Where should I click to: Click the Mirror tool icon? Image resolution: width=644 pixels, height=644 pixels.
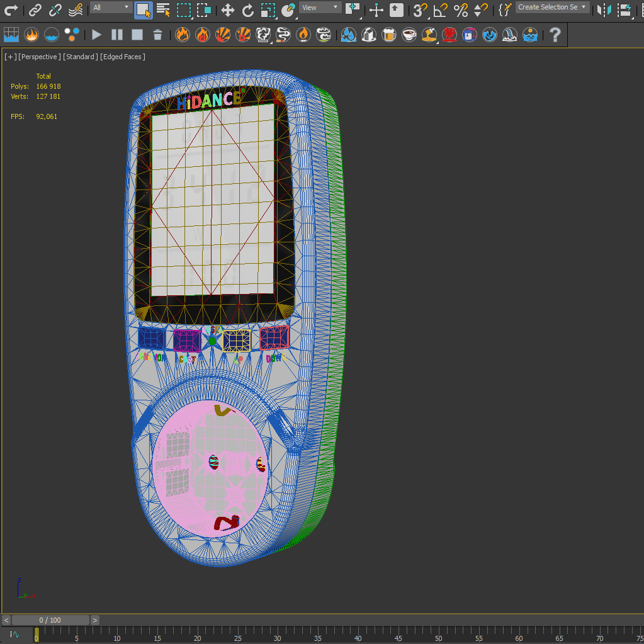click(604, 10)
